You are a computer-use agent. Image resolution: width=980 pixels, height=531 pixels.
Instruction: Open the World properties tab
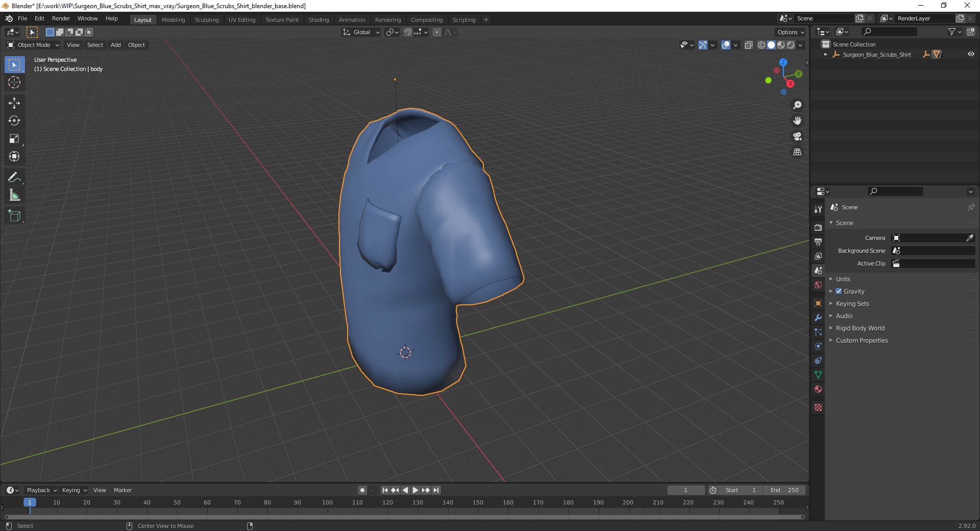point(818,285)
